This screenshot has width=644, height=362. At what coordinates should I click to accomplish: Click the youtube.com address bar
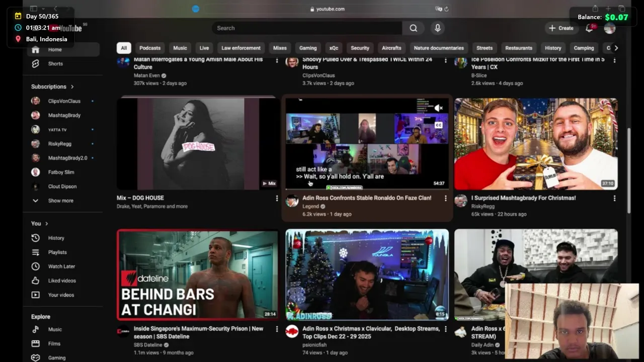tap(327, 9)
